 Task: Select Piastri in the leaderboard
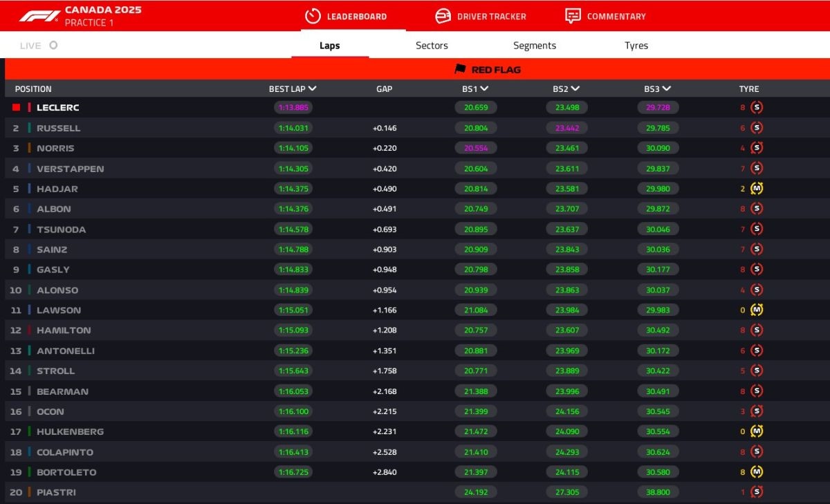pos(56,492)
